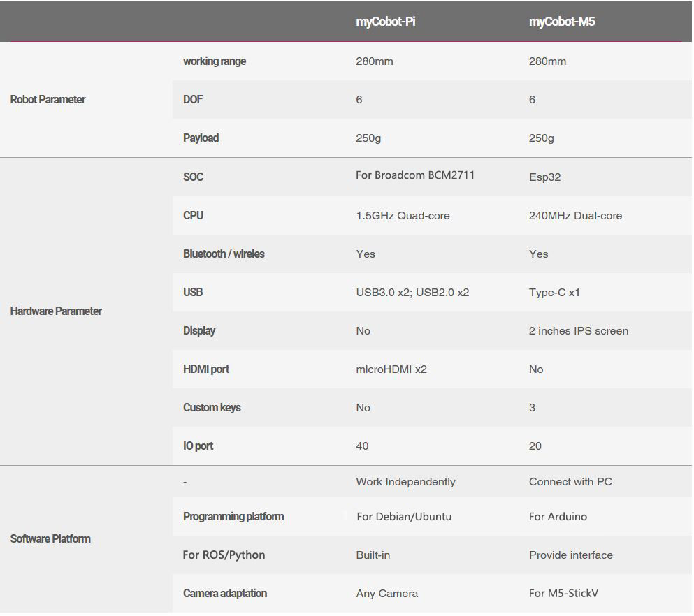694x616 pixels.
Task: Click the IO port row label
Action: (198, 446)
